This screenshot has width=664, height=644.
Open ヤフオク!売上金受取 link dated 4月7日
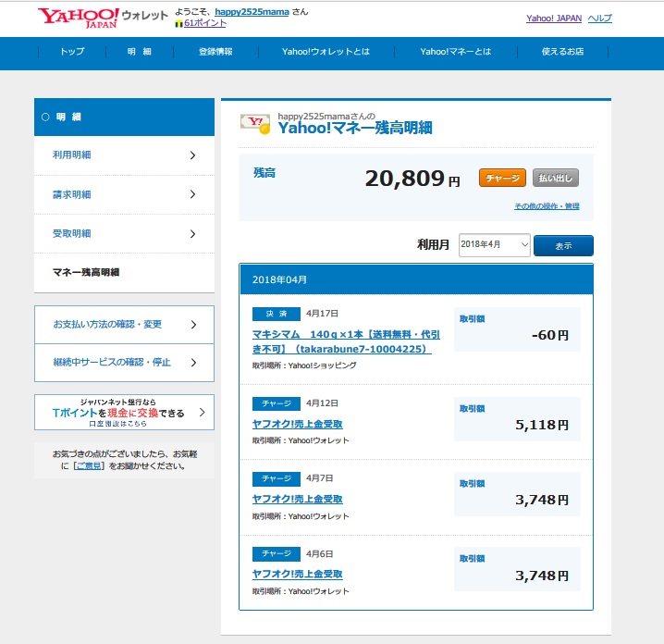click(297, 499)
